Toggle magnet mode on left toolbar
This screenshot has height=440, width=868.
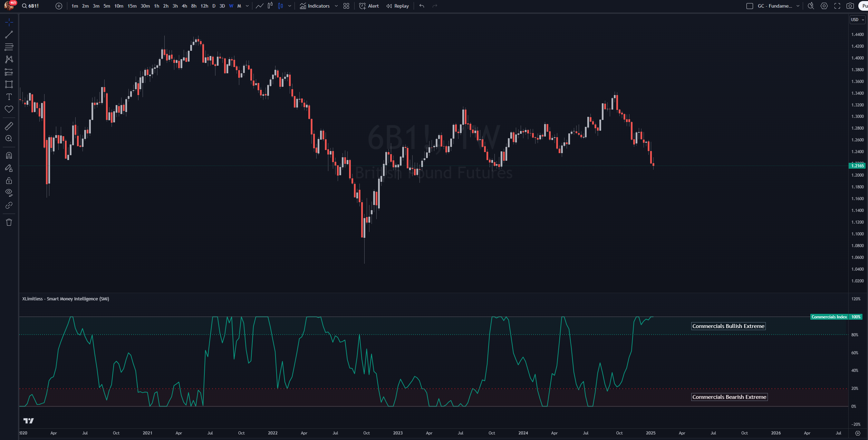pyautogui.click(x=9, y=155)
